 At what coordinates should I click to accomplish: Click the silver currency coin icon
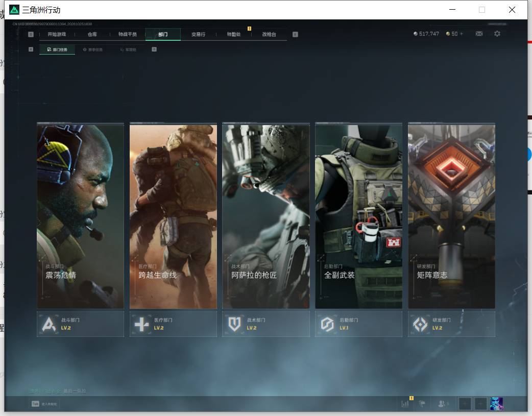pyautogui.click(x=415, y=34)
